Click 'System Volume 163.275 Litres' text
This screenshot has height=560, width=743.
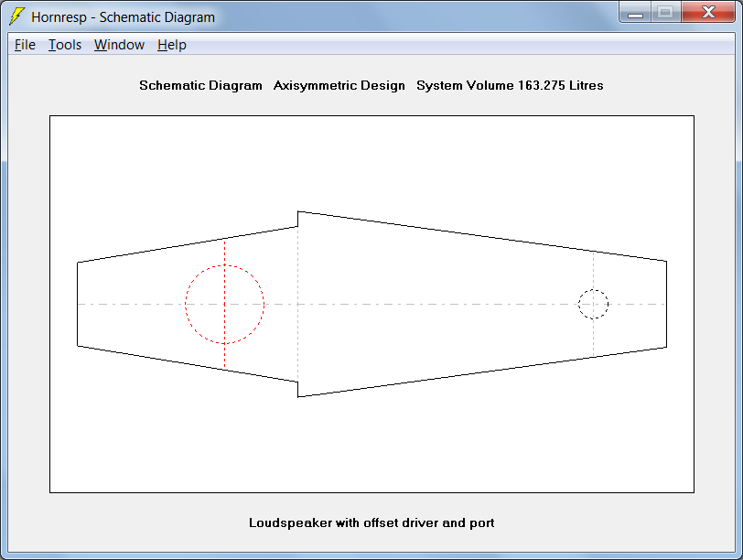pyautogui.click(x=510, y=85)
